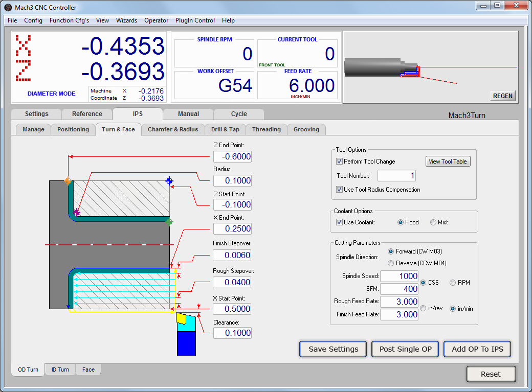Open the Threading sub-tab

point(267,129)
